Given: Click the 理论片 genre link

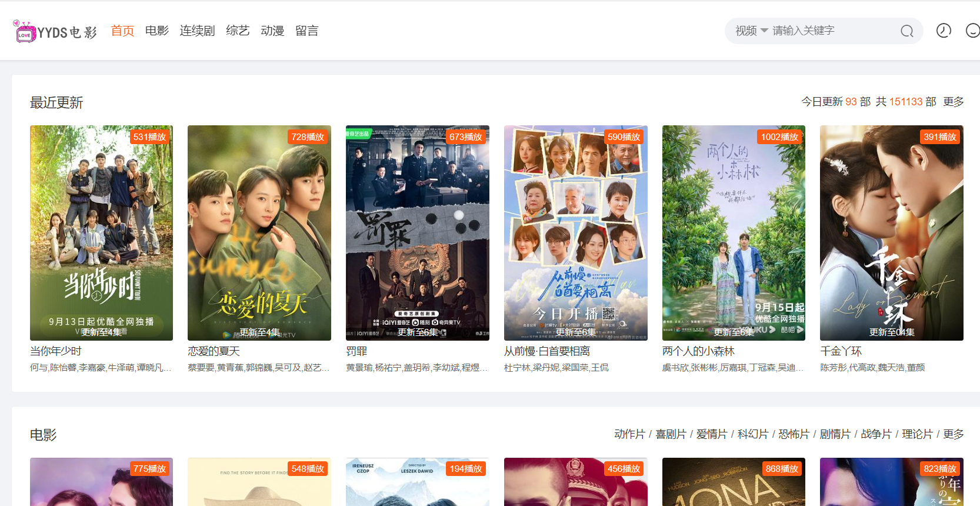Looking at the screenshot, I should (918, 434).
